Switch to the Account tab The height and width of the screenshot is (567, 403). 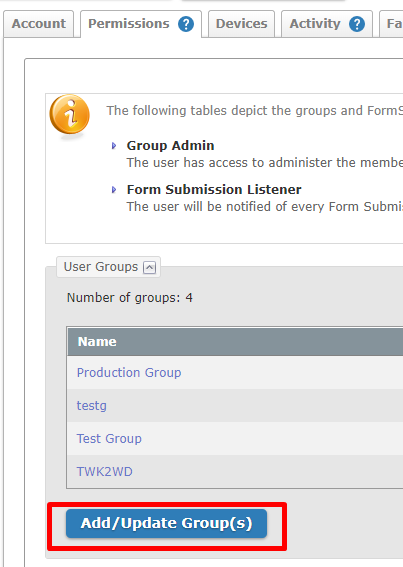pyautogui.click(x=39, y=24)
